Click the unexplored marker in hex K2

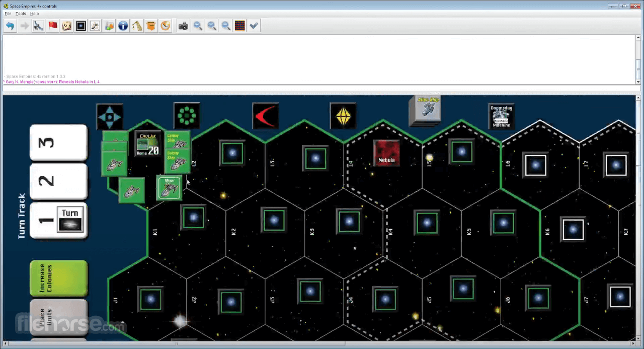point(274,220)
